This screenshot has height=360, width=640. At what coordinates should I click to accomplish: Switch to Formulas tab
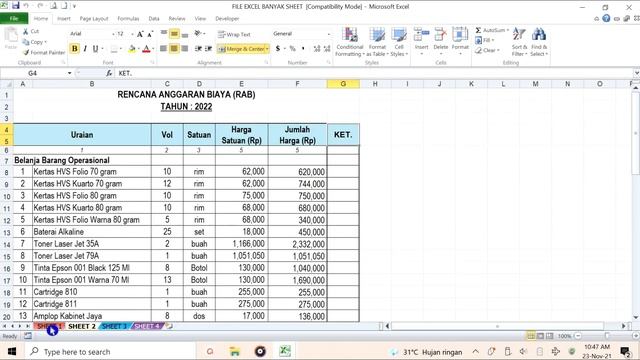point(128,18)
